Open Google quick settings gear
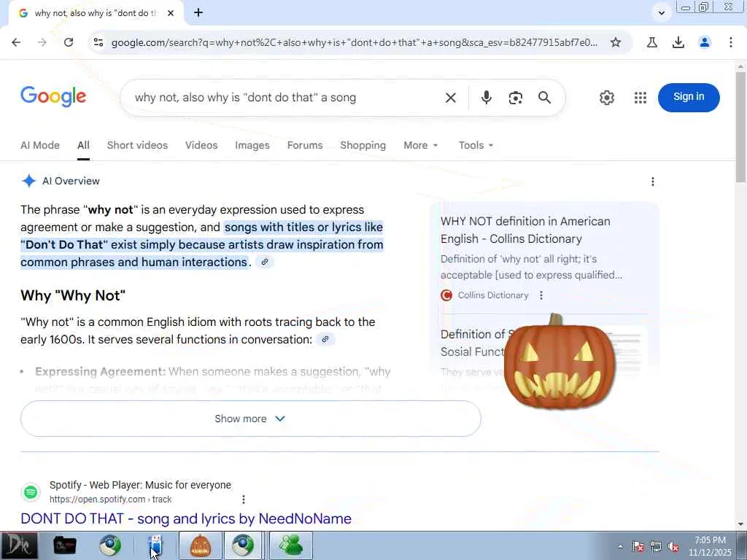The height and width of the screenshot is (560, 747). (606, 98)
